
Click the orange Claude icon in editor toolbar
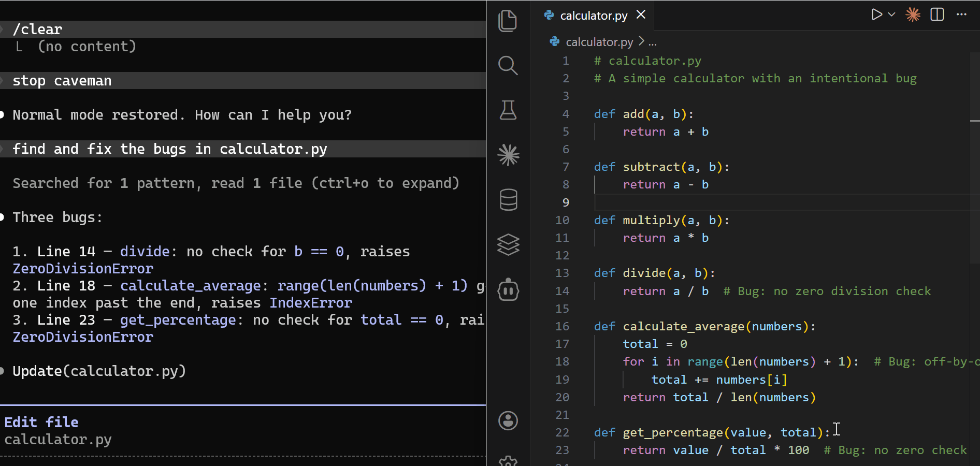tap(913, 14)
